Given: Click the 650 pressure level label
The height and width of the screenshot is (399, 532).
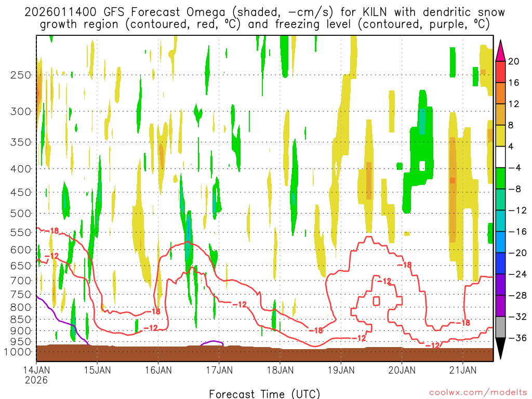Looking at the screenshot, I should (x=21, y=265).
